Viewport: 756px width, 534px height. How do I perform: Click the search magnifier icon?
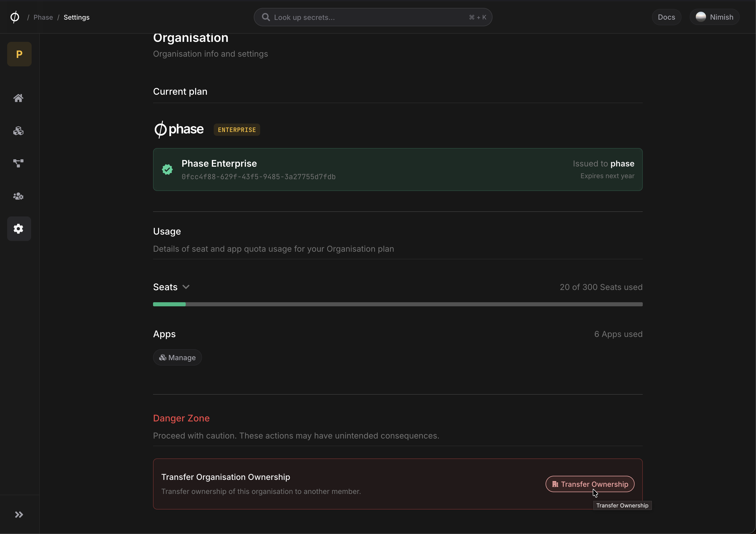(x=266, y=17)
